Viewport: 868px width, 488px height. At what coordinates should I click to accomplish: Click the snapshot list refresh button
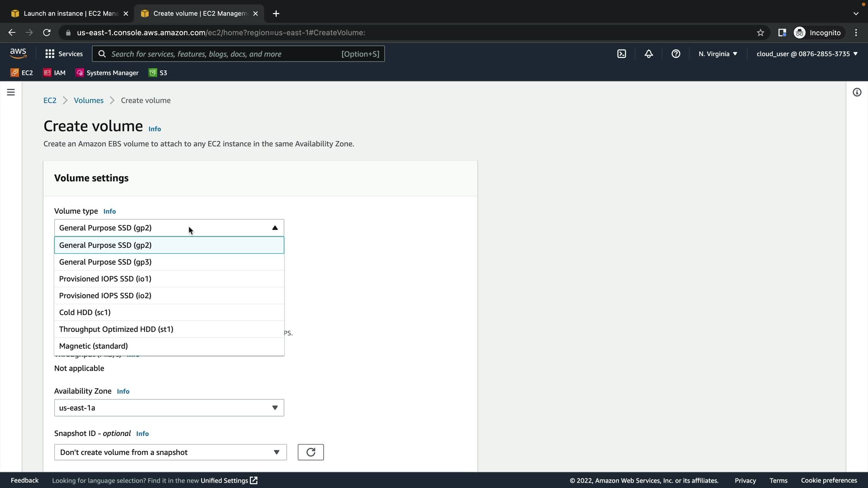(x=311, y=452)
